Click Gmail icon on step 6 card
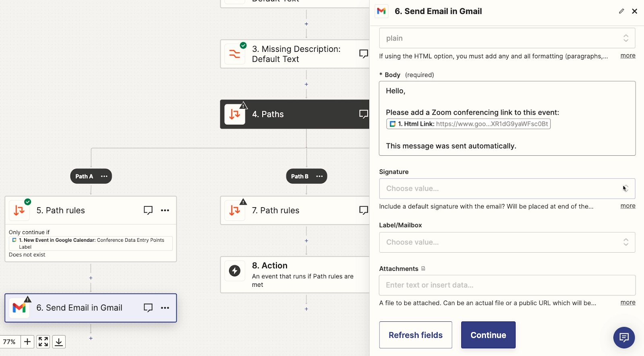 coord(19,308)
